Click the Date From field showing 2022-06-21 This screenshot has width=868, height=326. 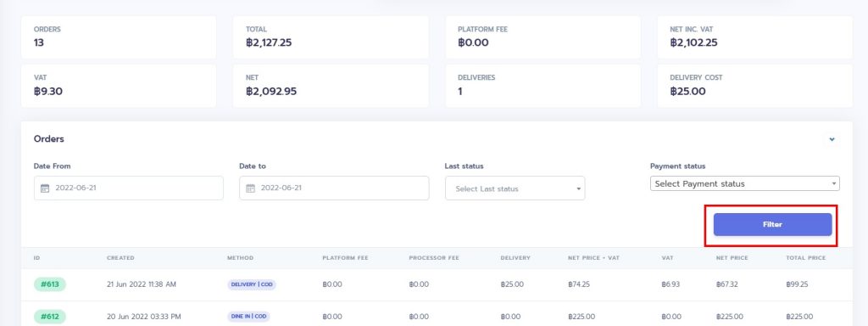coord(129,188)
